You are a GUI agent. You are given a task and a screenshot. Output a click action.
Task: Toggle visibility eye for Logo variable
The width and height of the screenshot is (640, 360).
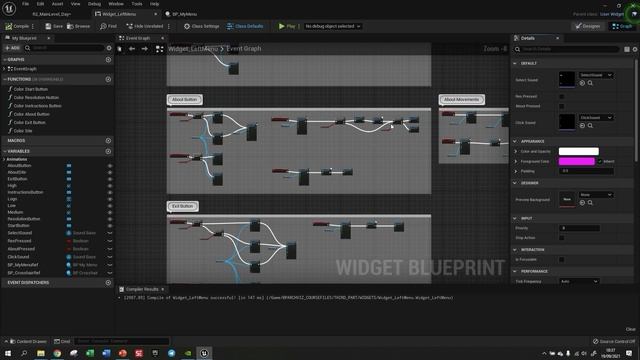pyautogui.click(x=109, y=199)
